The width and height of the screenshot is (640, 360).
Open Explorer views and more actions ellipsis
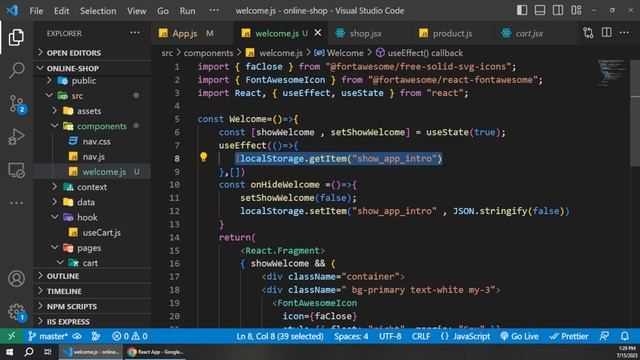click(x=135, y=33)
